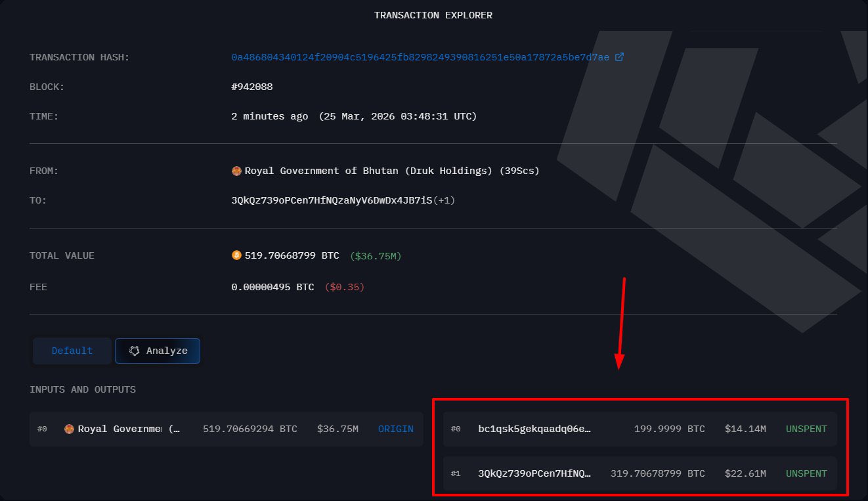868x501 pixels.
Task: Click UNSPENT status on output #1
Action: 806,473
